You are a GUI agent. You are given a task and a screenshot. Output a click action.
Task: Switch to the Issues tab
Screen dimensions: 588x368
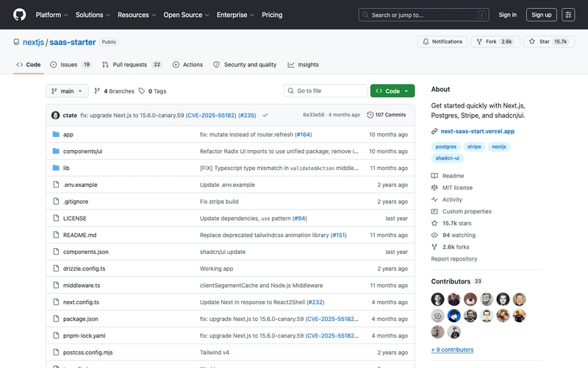click(x=71, y=65)
